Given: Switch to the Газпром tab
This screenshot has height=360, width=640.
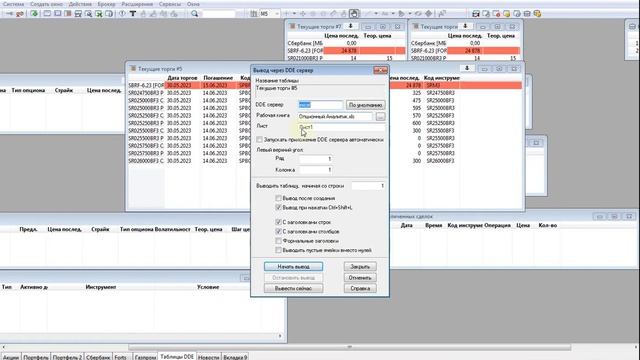Looking at the screenshot, I should click(145, 357).
